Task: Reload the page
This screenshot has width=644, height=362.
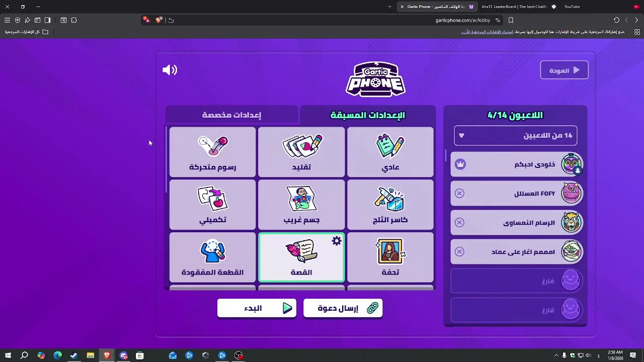Action: [616, 20]
